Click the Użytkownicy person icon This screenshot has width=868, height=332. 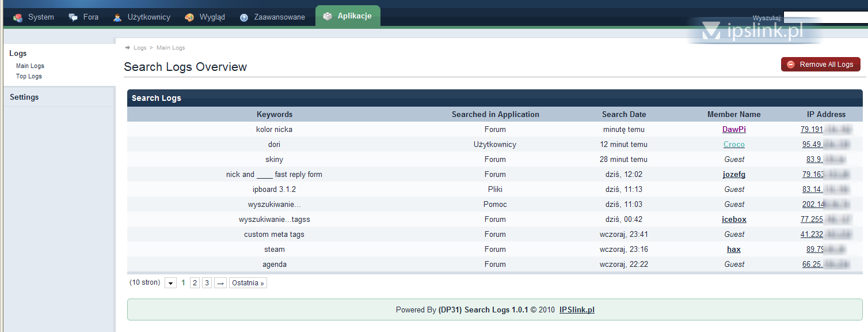click(117, 17)
